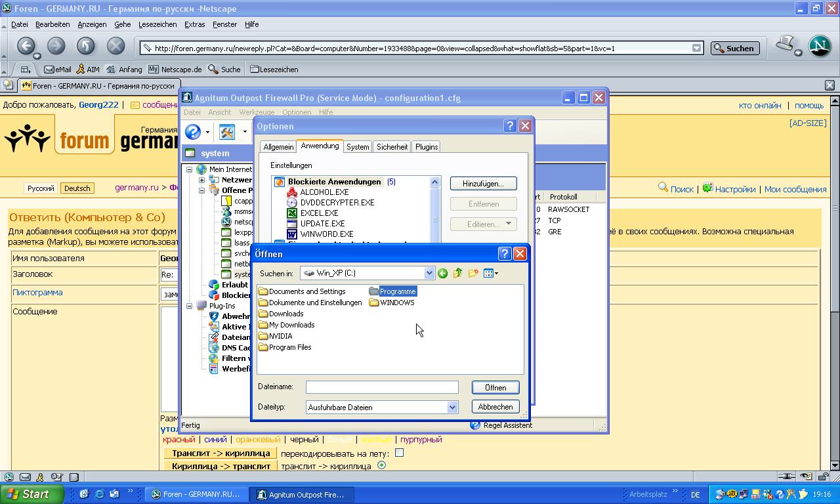This screenshot has height=504, width=840.
Task: Open eMail from the personal toolbar
Action: pyautogui.click(x=58, y=69)
